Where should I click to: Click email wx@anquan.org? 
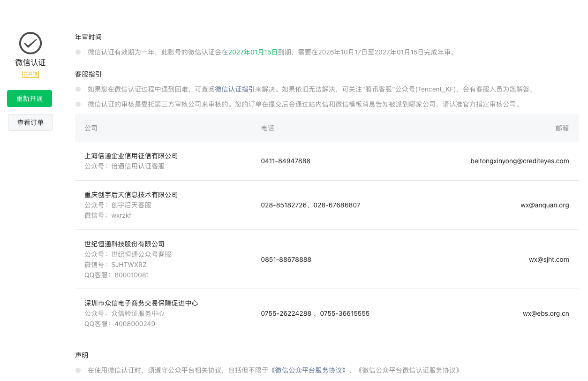tap(545, 205)
